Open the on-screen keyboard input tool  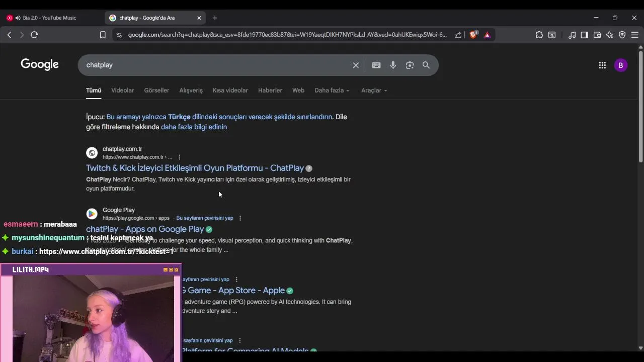point(376,65)
